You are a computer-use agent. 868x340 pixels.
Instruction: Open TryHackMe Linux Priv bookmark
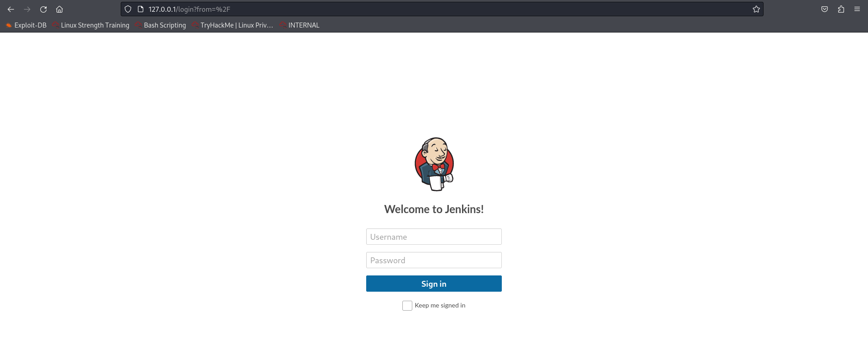(232, 25)
